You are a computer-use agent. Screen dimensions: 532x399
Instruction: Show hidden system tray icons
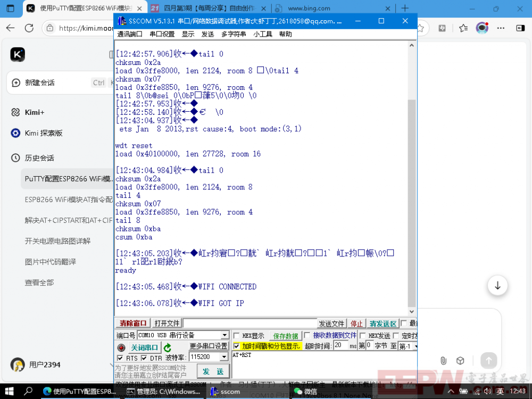pyautogui.click(x=451, y=391)
